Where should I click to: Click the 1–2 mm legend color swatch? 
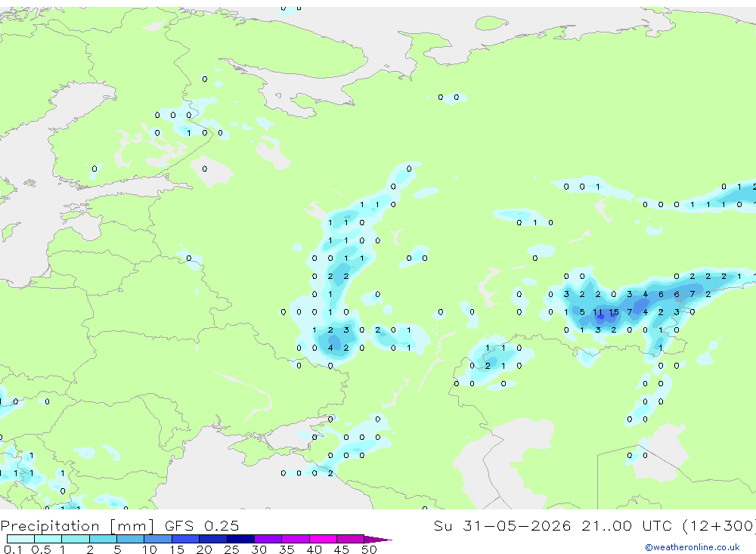tap(76, 539)
